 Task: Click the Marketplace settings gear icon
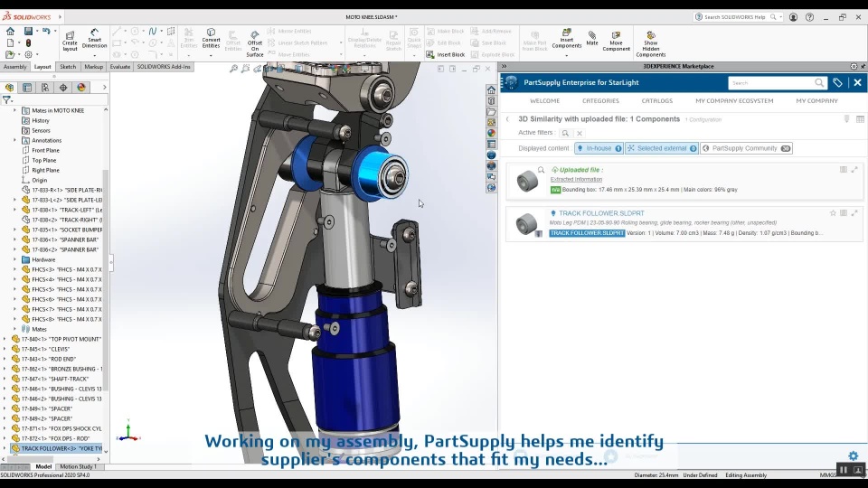854,66
